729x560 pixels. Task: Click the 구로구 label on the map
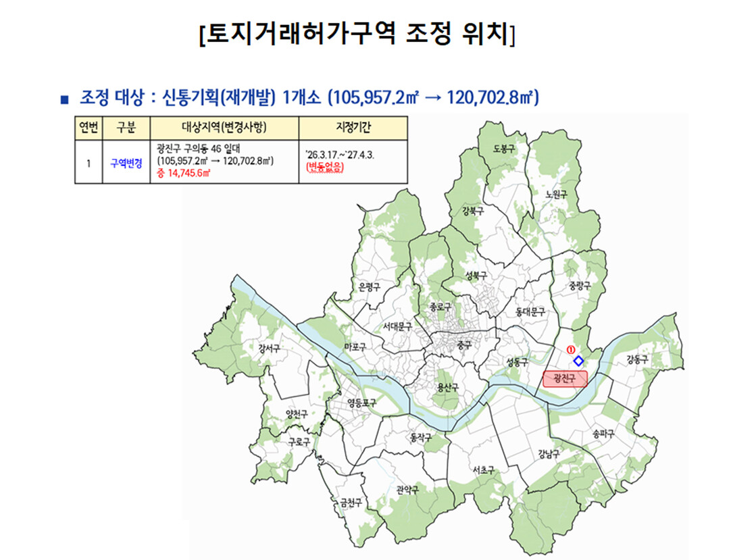tap(299, 442)
